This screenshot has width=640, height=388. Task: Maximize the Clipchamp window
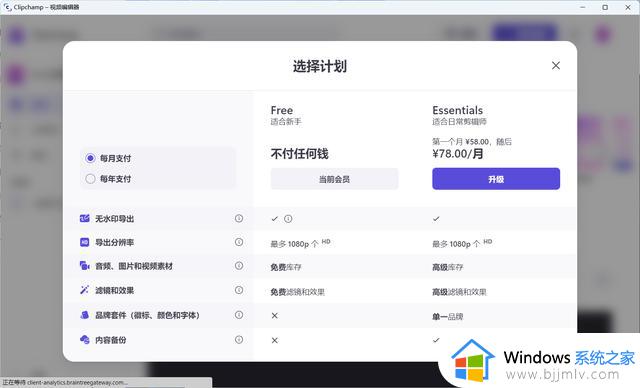605,7
